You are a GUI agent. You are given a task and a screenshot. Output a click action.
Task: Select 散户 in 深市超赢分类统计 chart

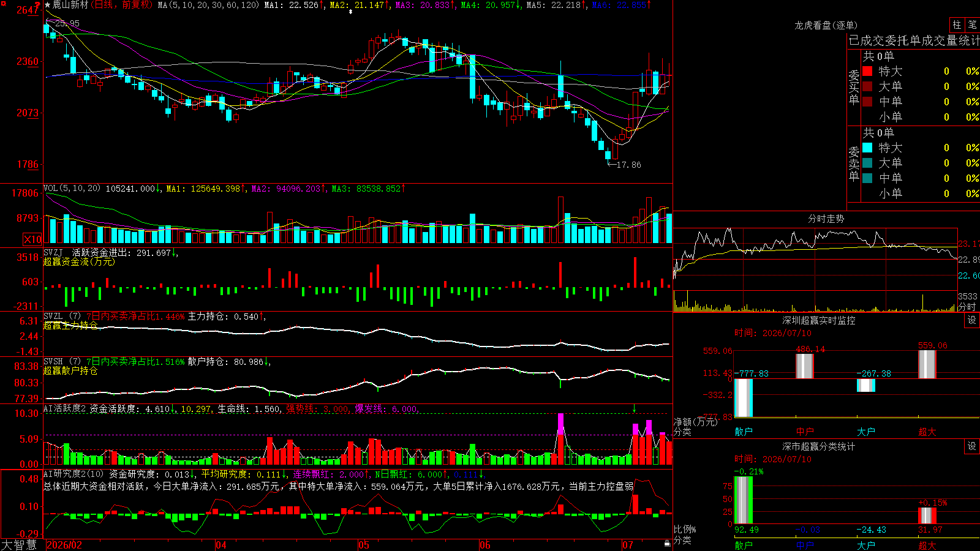click(744, 545)
